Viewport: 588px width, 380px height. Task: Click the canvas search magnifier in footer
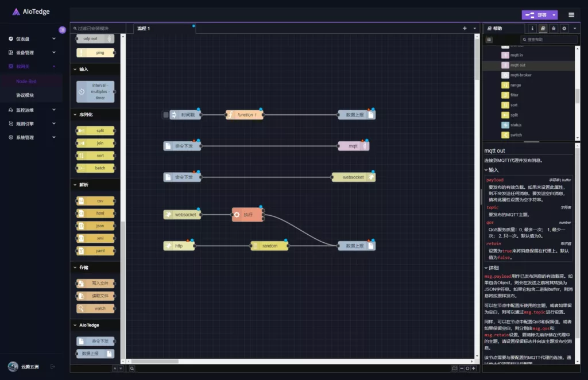coord(132,369)
